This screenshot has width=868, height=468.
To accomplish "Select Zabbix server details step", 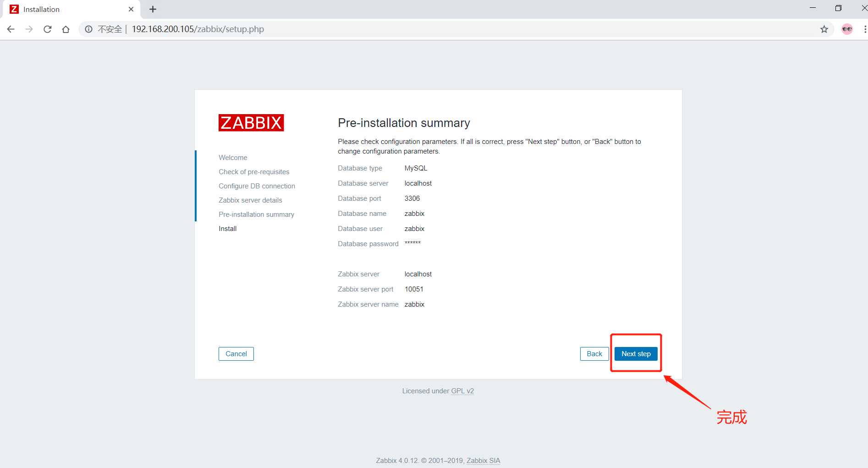I will [x=250, y=200].
